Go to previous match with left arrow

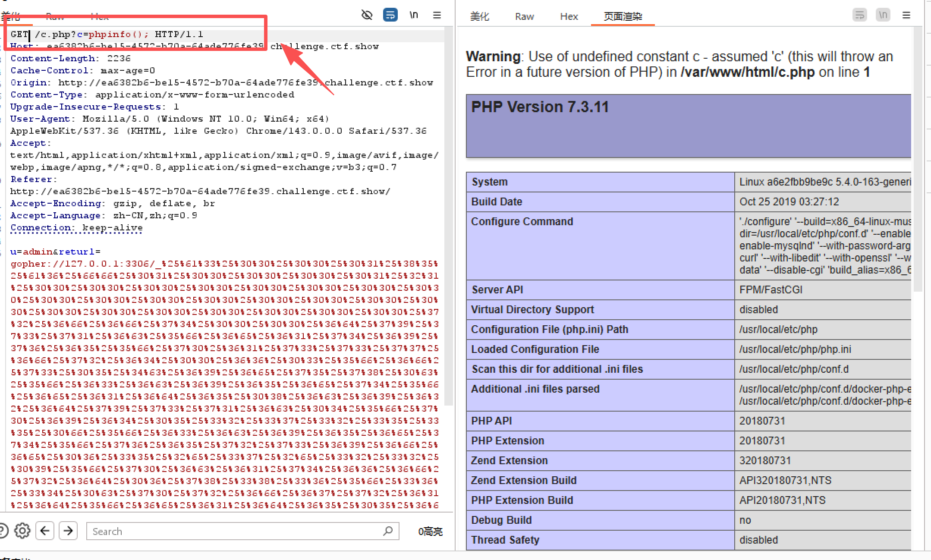pyautogui.click(x=45, y=531)
